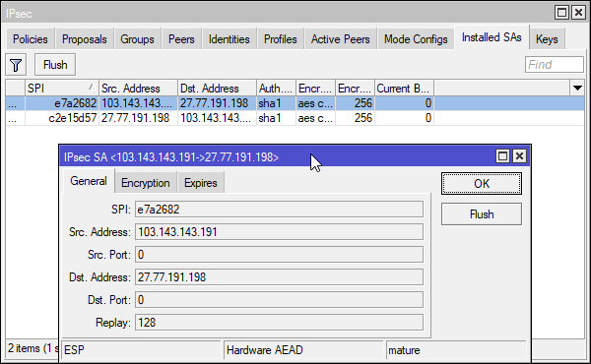Focus the Find search field
Image resolution: width=591 pixels, height=364 pixels.
[x=554, y=64]
